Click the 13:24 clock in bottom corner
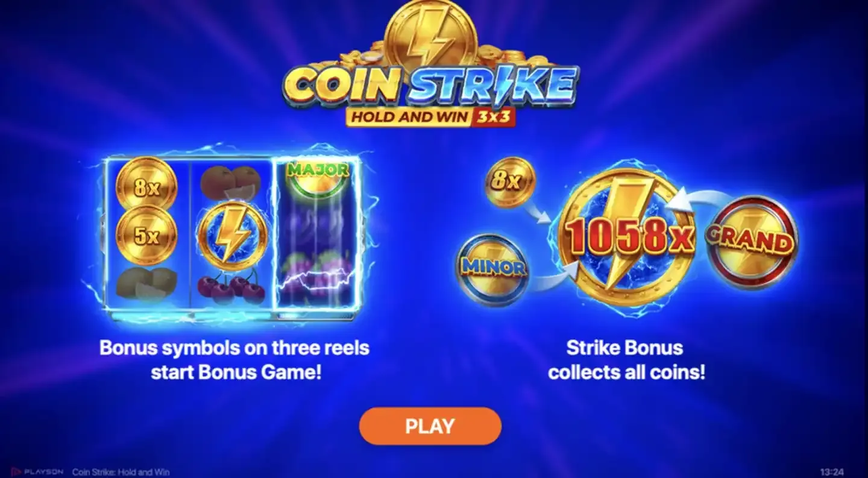 832,472
